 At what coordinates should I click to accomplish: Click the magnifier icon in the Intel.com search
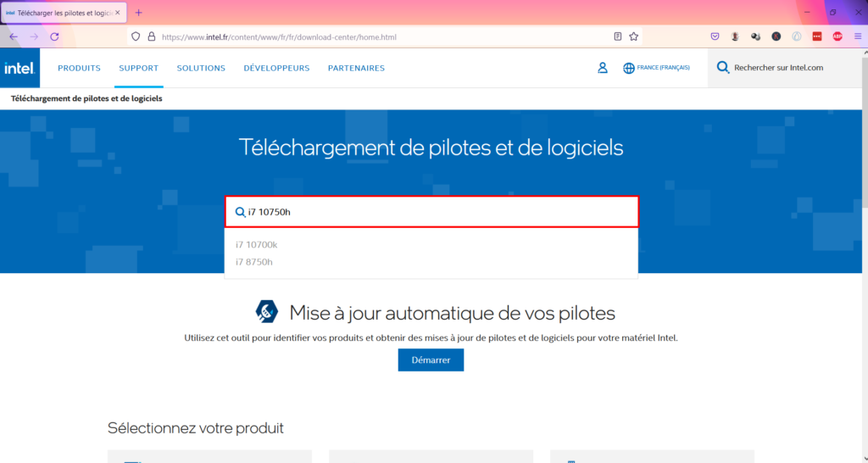pos(723,68)
